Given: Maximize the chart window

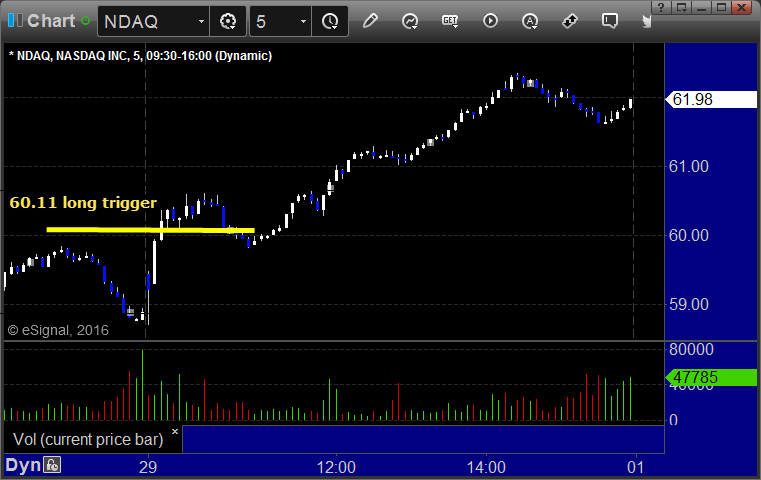Looking at the screenshot, I should coord(721,7).
